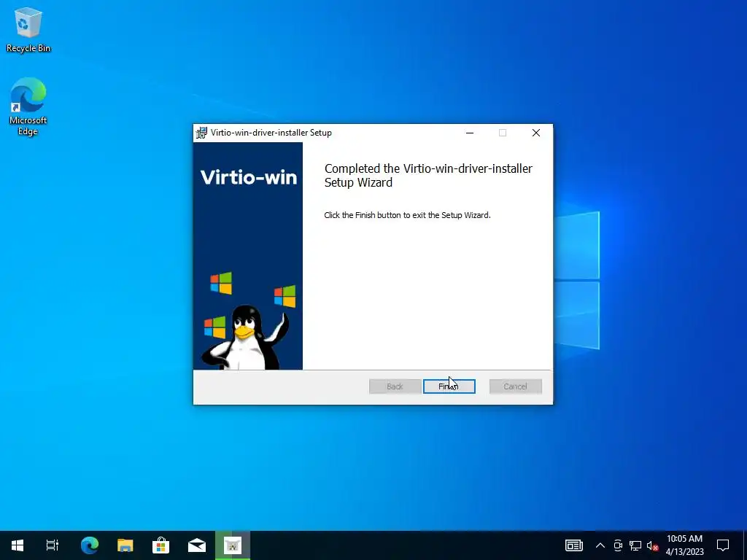Open News and interests widget icon

[574, 545]
